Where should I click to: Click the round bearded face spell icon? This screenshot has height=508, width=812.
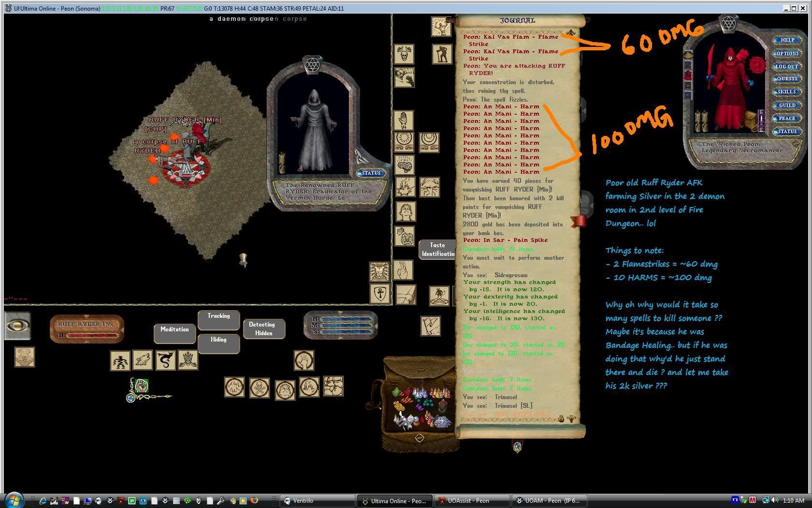(285, 390)
